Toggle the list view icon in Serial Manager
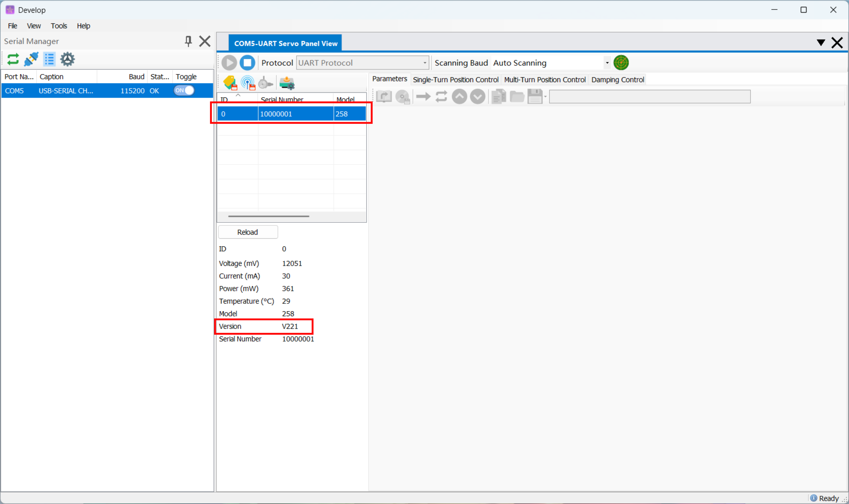This screenshot has width=849, height=504. point(49,59)
